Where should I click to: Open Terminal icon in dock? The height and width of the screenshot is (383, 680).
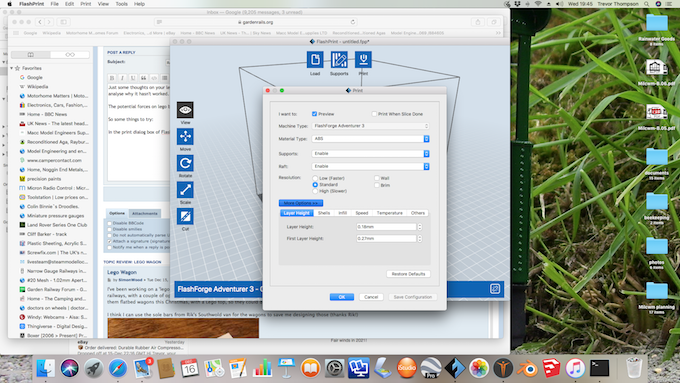(x=599, y=368)
